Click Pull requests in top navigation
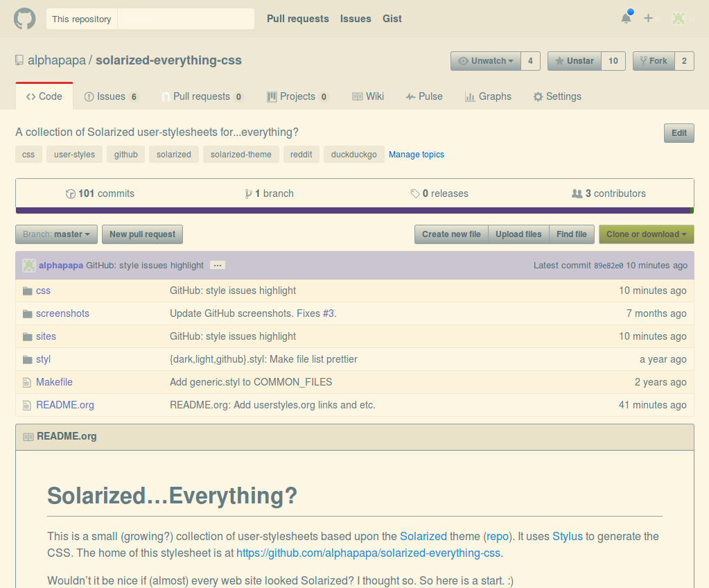This screenshot has height=588, width=709. point(297,19)
